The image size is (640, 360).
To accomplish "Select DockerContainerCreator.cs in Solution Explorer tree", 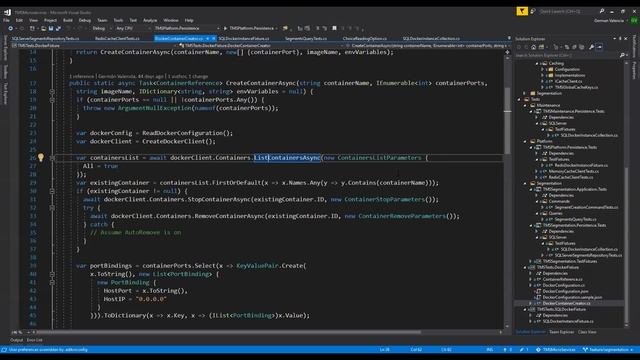I will 567,303.
